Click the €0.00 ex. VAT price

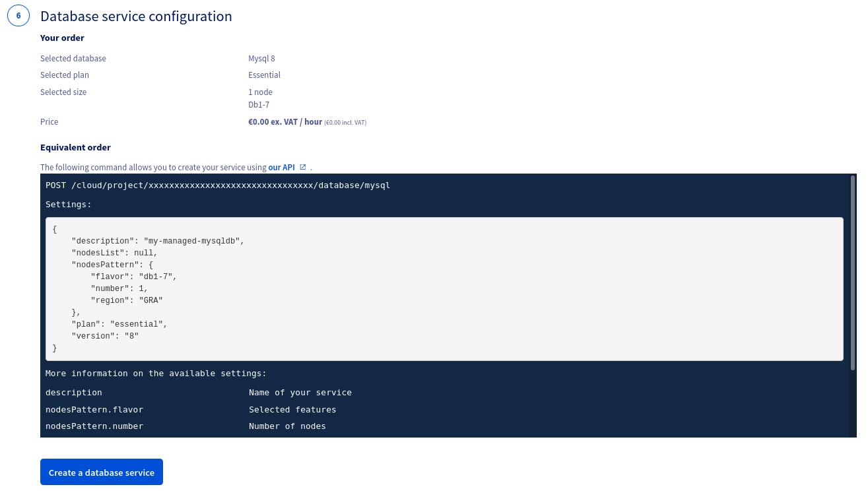[285, 122]
